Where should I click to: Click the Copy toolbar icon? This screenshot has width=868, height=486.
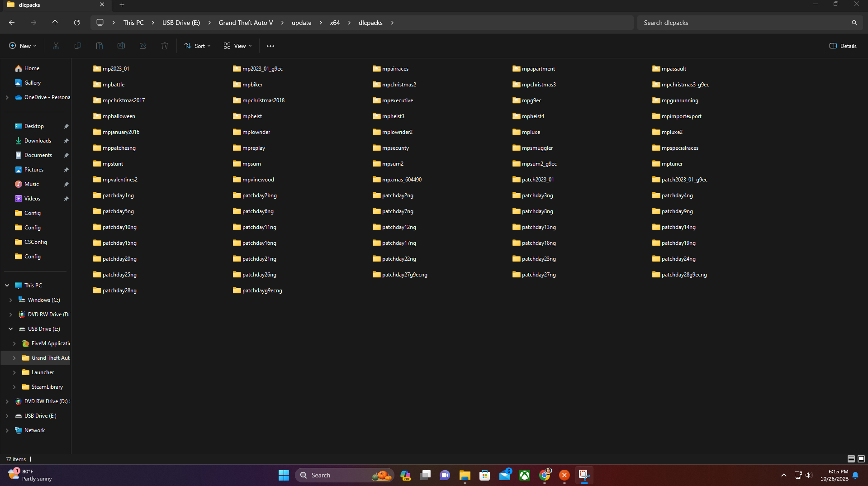coord(78,46)
